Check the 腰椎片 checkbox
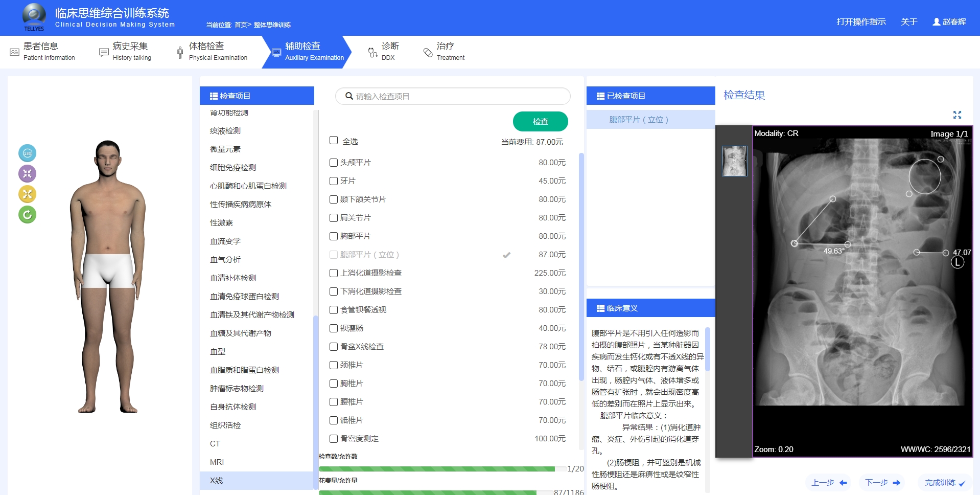 tap(334, 402)
